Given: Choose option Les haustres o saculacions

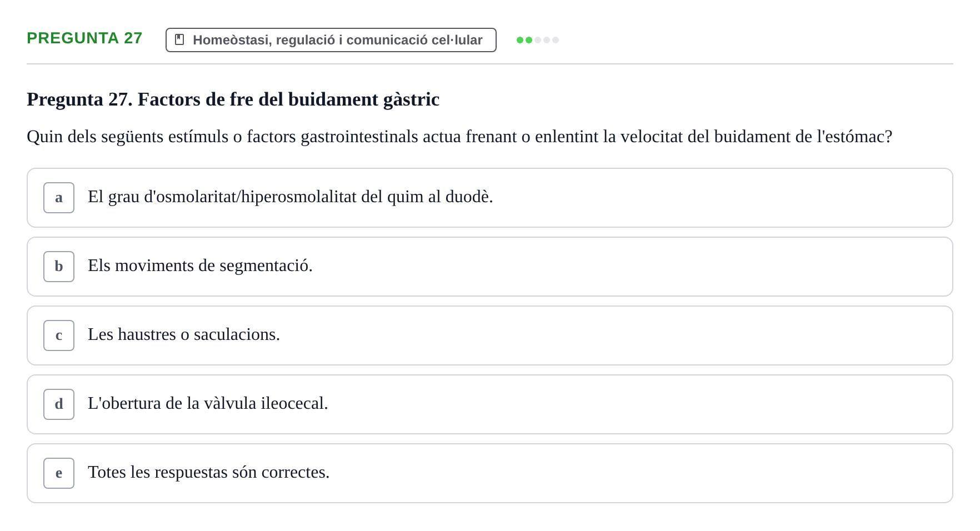Looking at the screenshot, I should [490, 335].
